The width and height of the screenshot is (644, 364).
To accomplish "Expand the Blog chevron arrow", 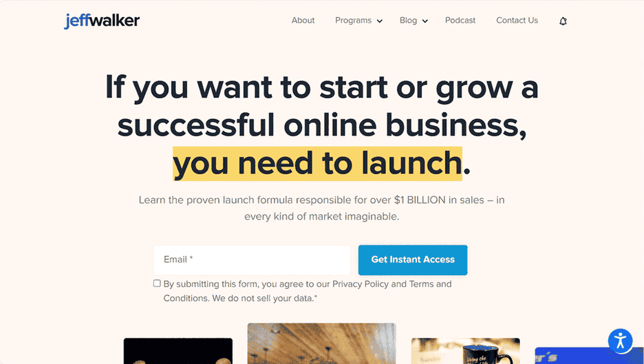I will point(425,21).
